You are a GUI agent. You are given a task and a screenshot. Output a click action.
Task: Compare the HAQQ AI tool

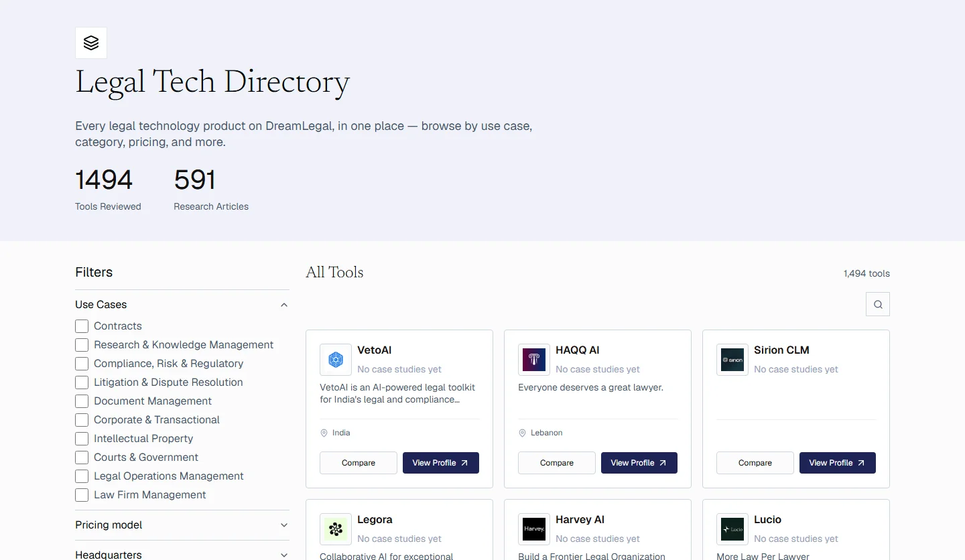tap(557, 463)
